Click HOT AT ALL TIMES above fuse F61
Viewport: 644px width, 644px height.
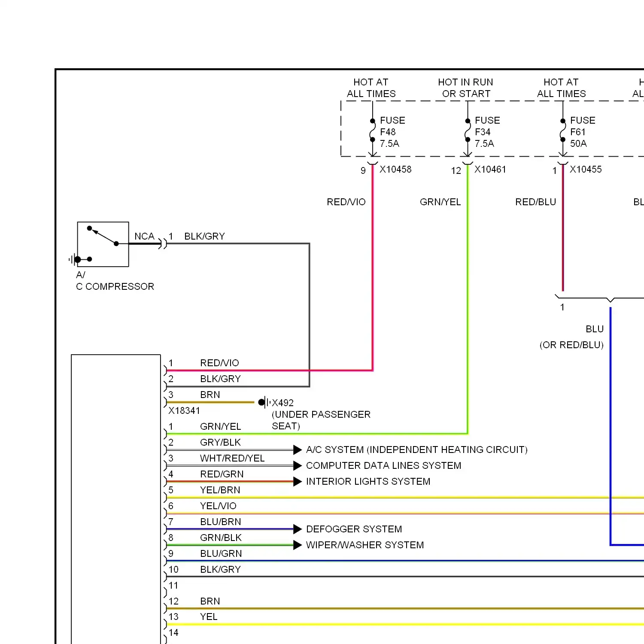click(x=561, y=88)
